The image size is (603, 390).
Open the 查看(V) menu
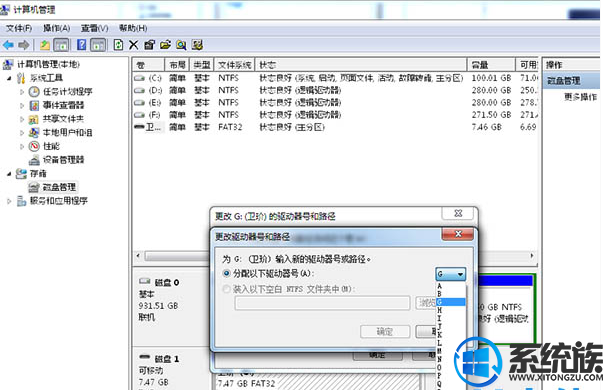point(95,28)
